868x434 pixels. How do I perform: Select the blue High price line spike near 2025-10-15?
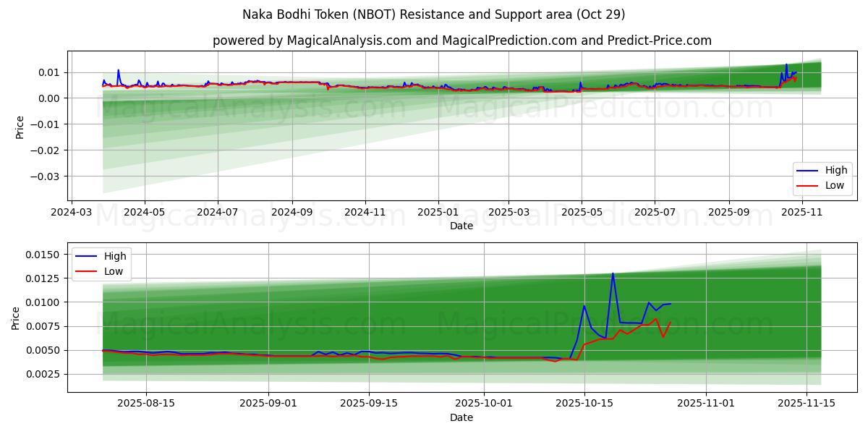[x=612, y=275]
